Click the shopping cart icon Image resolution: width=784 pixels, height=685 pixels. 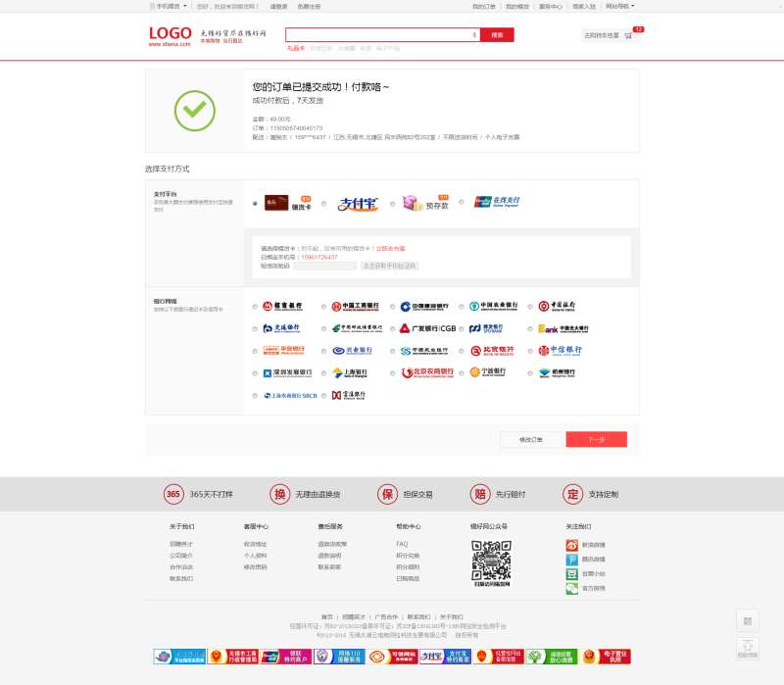(628, 35)
